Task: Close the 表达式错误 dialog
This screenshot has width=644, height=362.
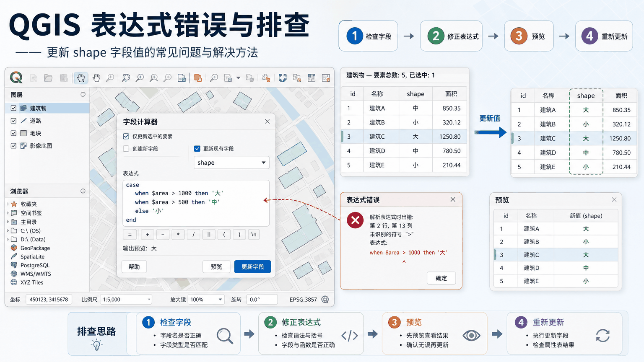Action: pyautogui.click(x=453, y=200)
